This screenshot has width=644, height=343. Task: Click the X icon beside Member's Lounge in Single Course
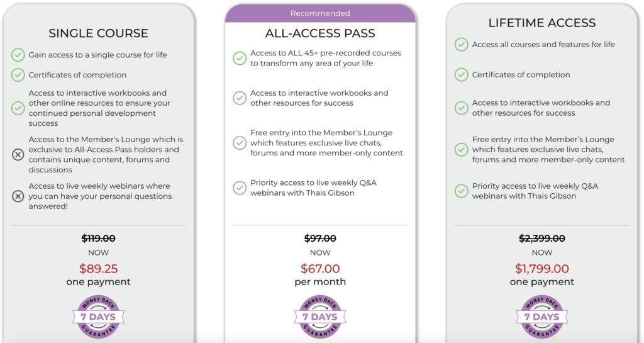[x=18, y=154]
